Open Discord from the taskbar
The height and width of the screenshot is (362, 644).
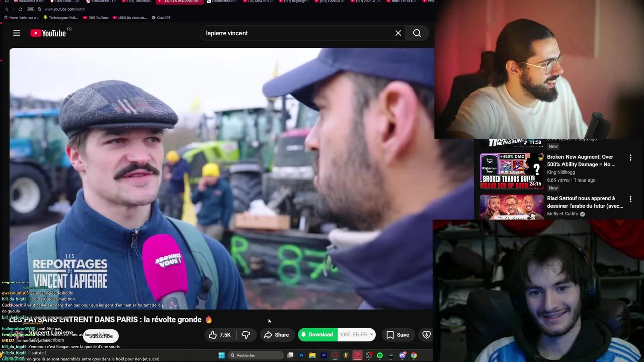403,355
